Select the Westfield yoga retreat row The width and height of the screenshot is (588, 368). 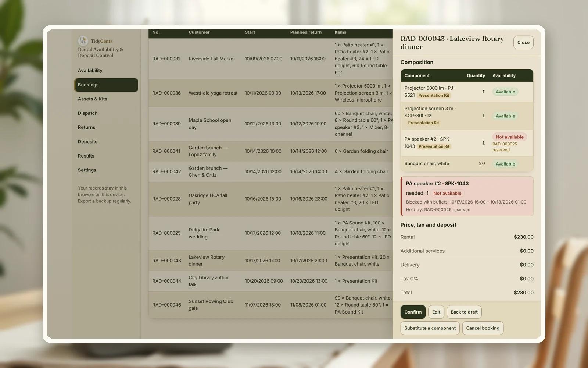(x=270, y=93)
